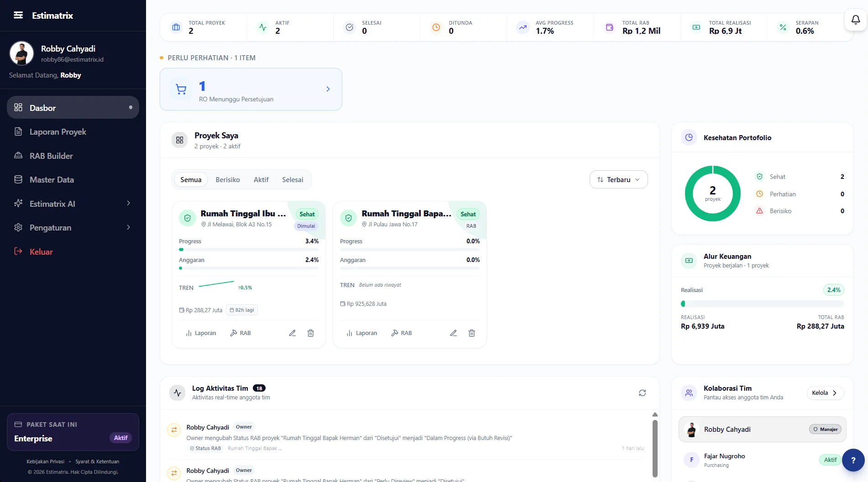This screenshot has height=482, width=868.
Task: Delete Rumah Tinggal Bapa project trash icon
Action: 472,333
